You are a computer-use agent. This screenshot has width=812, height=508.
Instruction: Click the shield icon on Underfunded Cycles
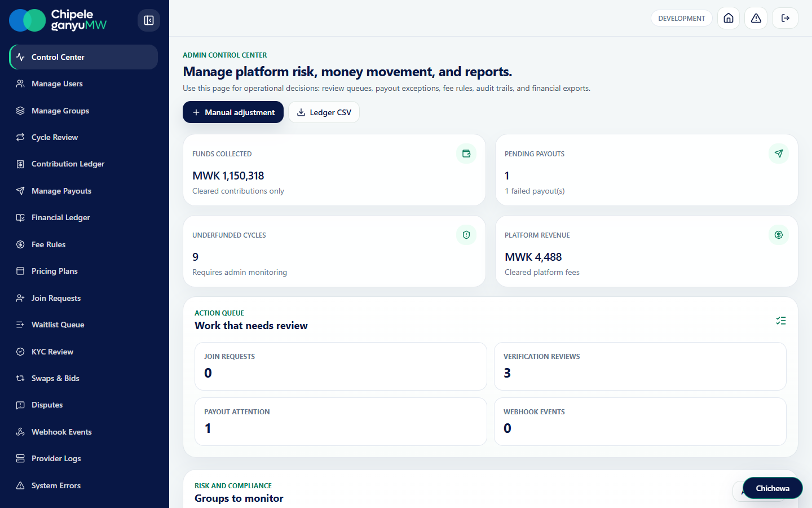coord(466,235)
